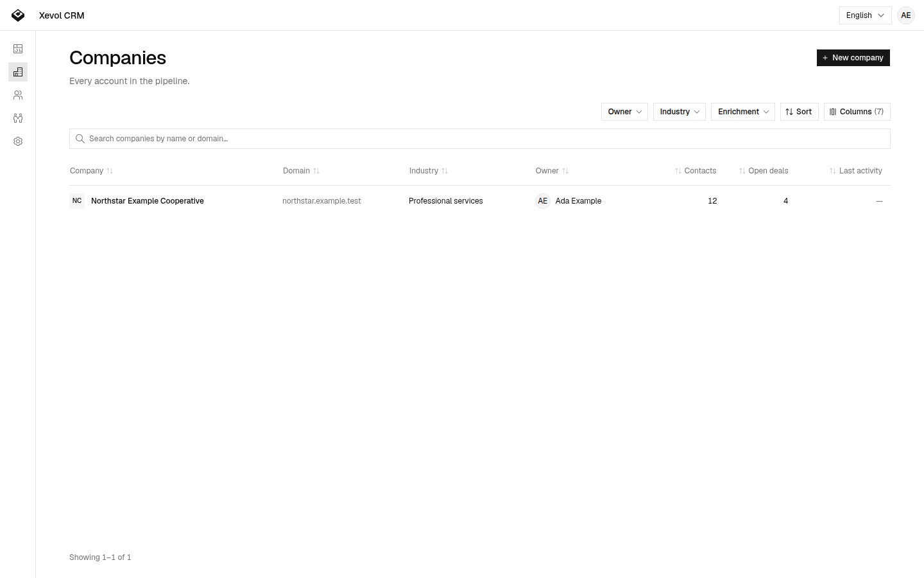Click Ada Example owner name
The width and height of the screenshot is (924, 578).
(x=578, y=201)
